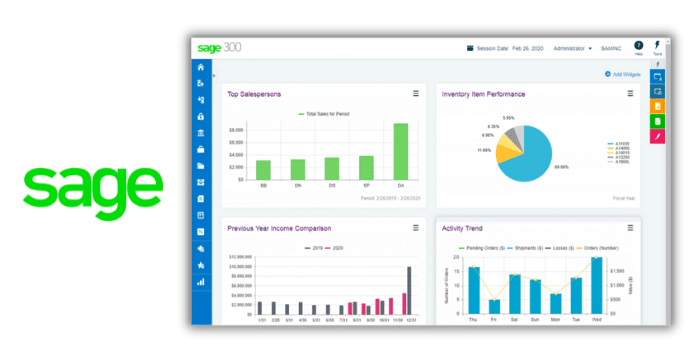Open Inventory Item Performance widget menu

(630, 93)
